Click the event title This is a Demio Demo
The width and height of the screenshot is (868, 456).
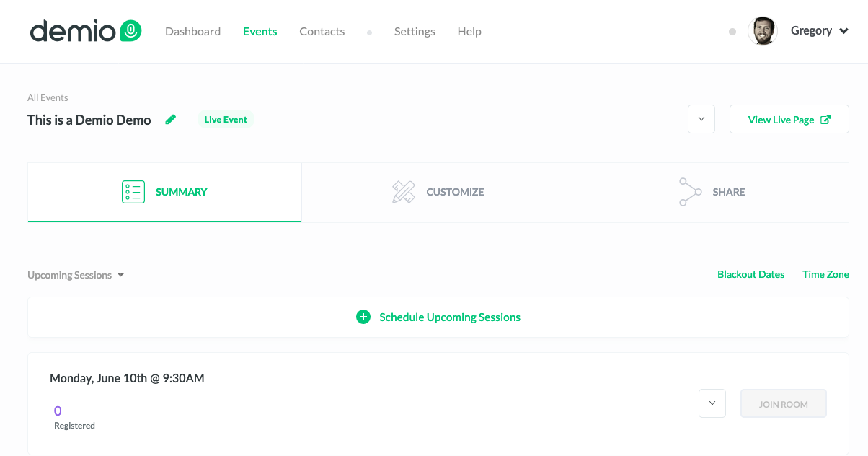coord(89,120)
